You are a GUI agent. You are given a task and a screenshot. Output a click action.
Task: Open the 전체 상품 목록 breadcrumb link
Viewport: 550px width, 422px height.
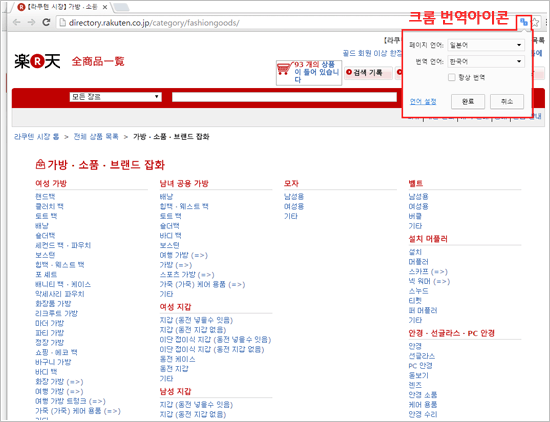96,136
